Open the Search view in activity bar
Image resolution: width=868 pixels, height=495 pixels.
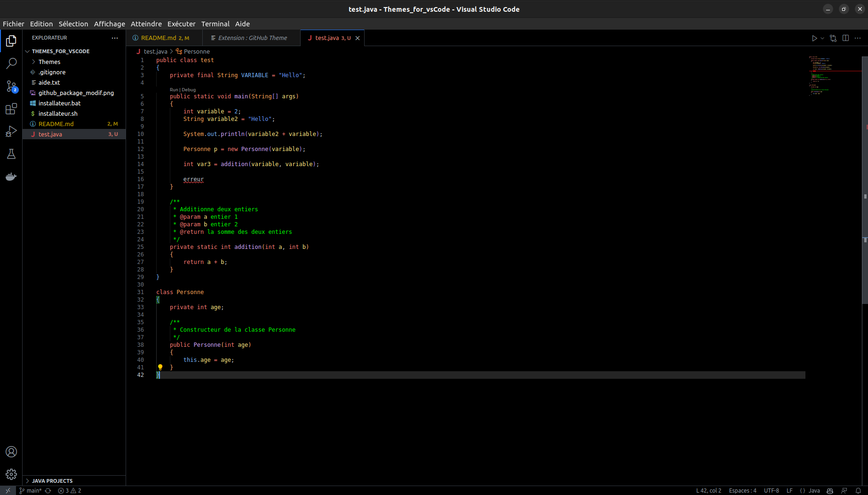point(11,63)
